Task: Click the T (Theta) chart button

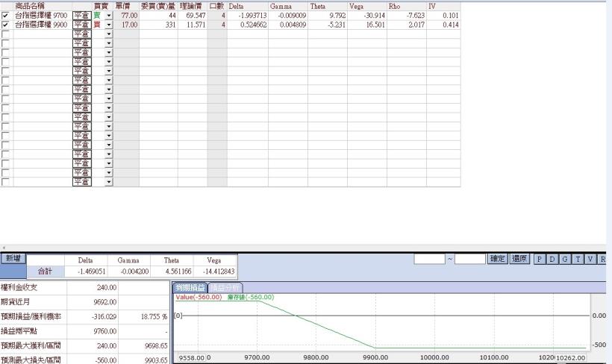Action: [577, 259]
